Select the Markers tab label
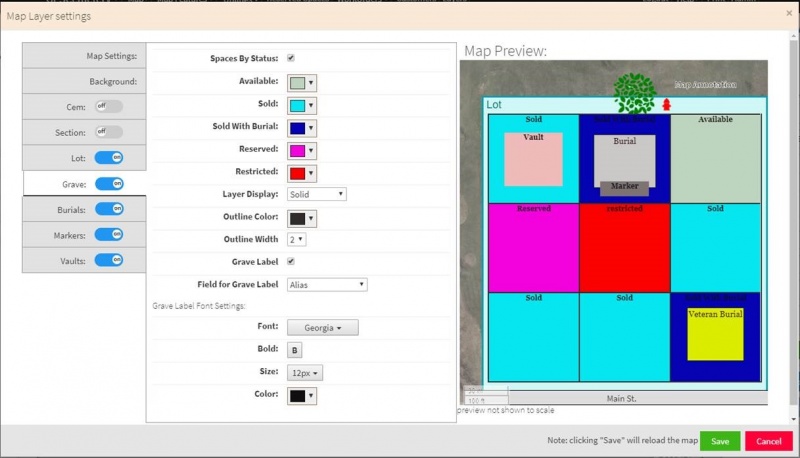 (69, 236)
